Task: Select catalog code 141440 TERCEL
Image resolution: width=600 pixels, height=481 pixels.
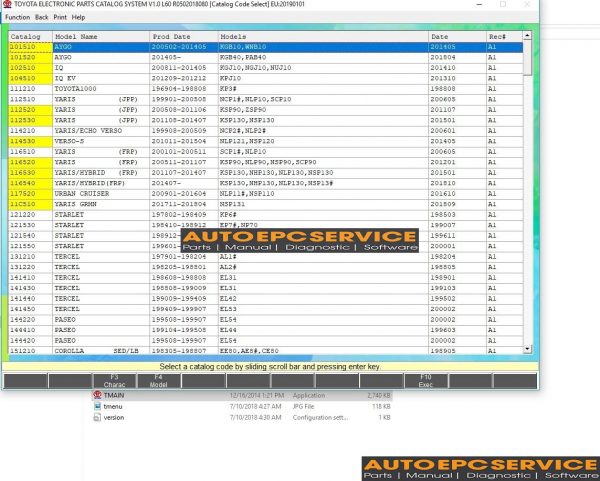Action: pos(30,298)
